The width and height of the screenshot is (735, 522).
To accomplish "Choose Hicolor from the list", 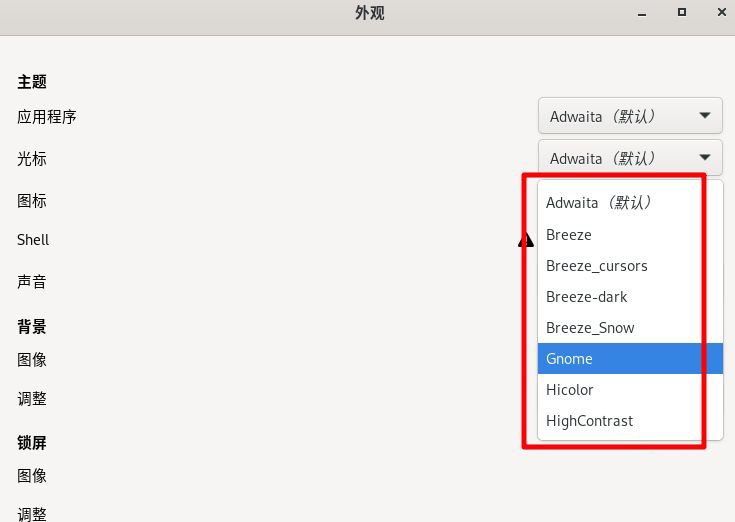I will pos(630,389).
